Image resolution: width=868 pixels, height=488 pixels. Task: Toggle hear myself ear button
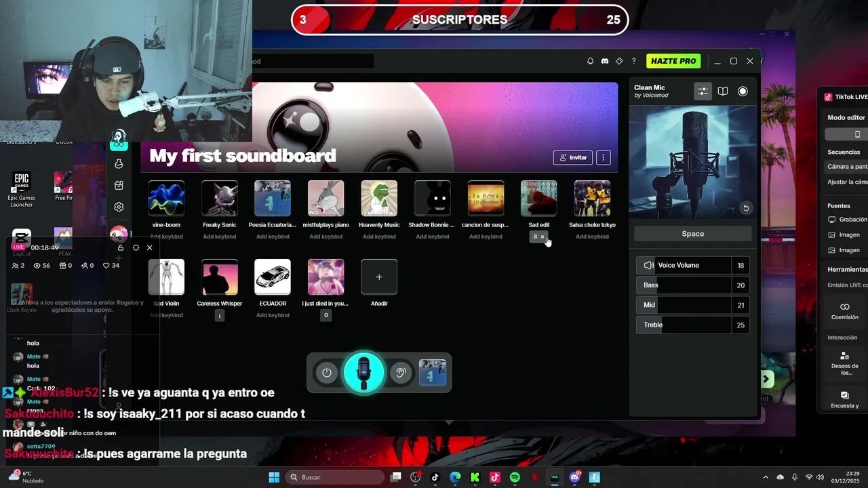401,373
